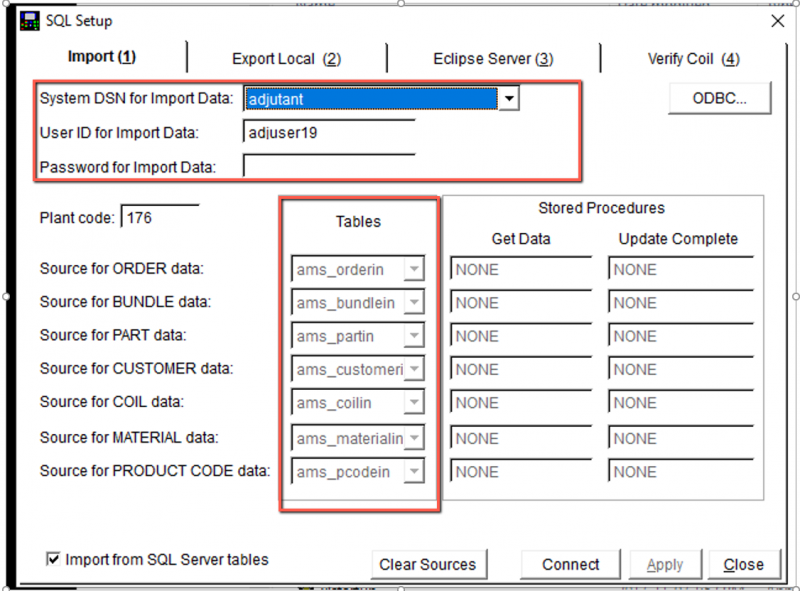Click the Apply button
Viewport: 800px width, 591px height.
click(665, 565)
